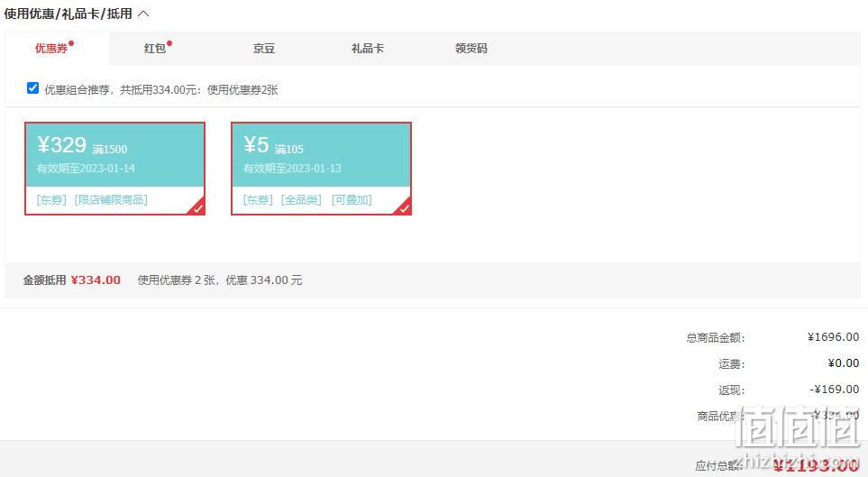The height and width of the screenshot is (477, 868).
Task: Click the 返现 -¥169.00 value
Action: tap(835, 389)
